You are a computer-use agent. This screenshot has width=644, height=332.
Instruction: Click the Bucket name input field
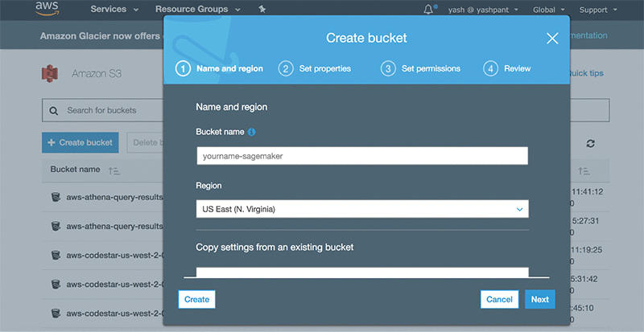(362, 156)
